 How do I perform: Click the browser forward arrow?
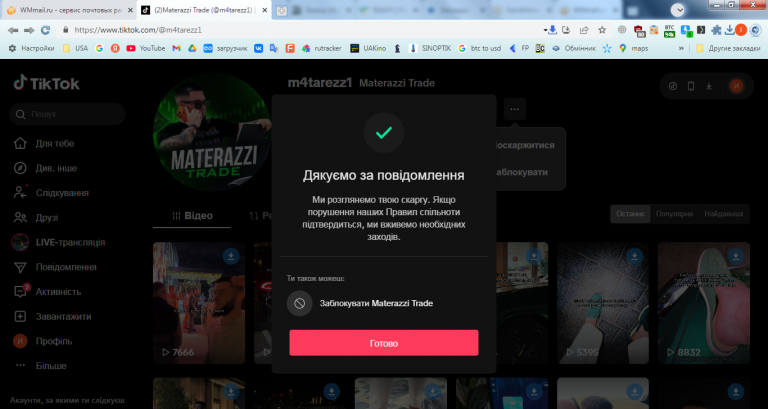(29, 30)
